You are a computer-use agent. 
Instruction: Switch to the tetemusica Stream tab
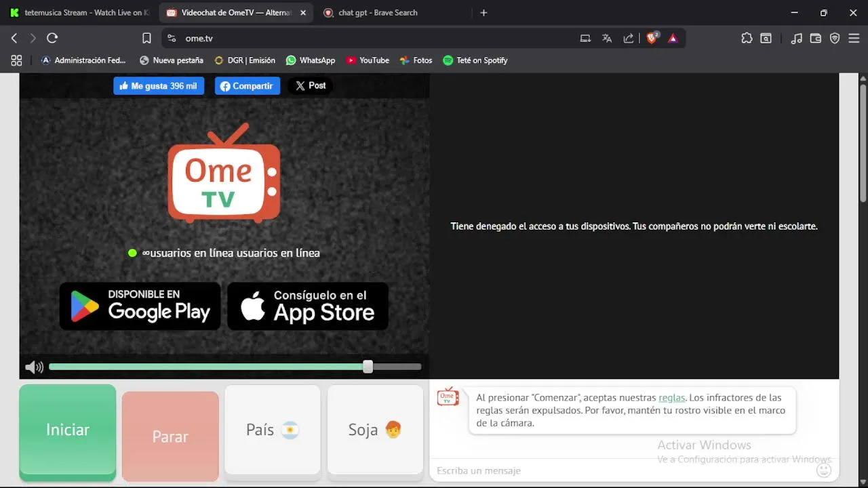tap(80, 13)
